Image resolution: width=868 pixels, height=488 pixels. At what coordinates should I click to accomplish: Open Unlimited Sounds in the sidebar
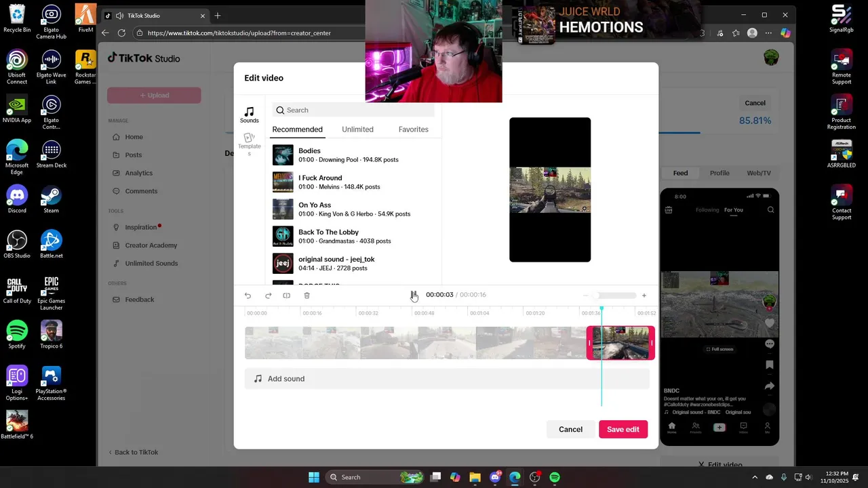click(x=151, y=263)
